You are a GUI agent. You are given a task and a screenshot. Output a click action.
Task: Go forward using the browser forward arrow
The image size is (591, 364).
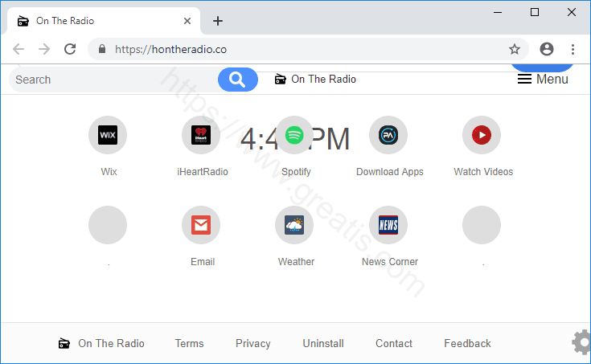pos(44,49)
